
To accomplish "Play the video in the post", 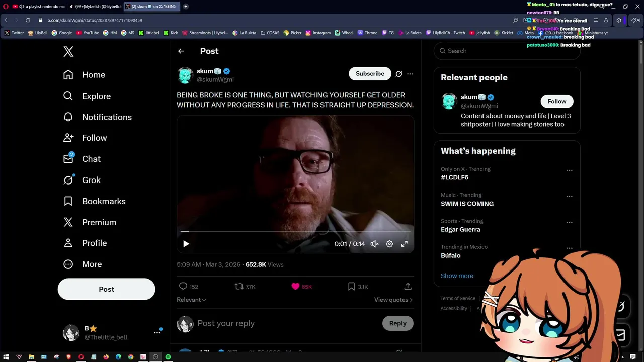I will pos(186,244).
